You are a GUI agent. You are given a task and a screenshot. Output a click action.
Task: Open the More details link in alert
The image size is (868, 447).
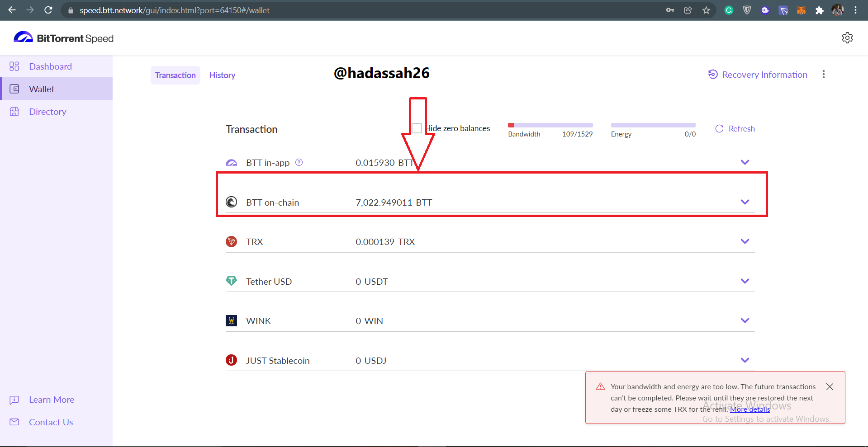750,409
